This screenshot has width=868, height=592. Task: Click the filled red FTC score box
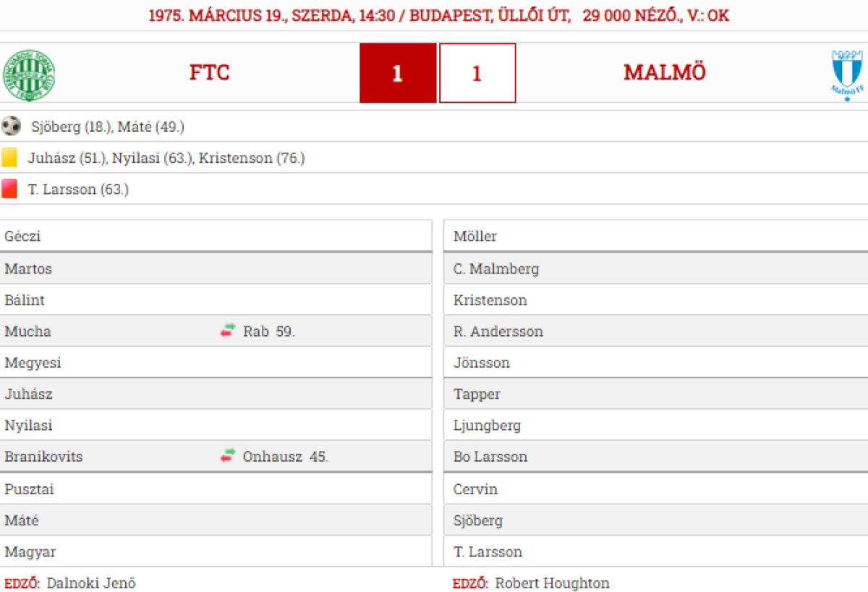point(398,73)
